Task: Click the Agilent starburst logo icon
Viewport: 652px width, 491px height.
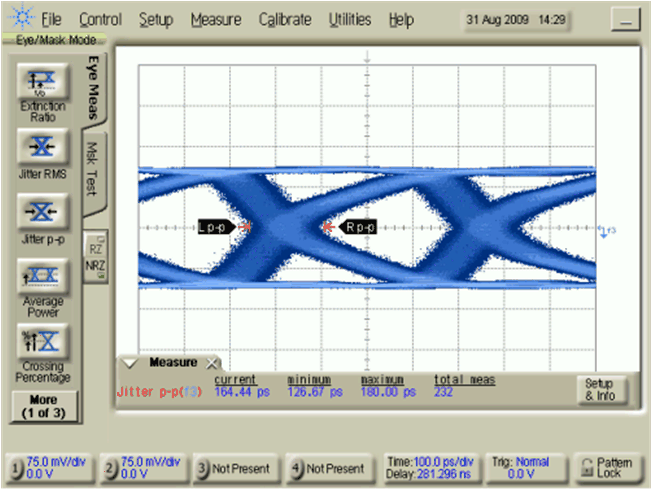Action: coord(22,17)
